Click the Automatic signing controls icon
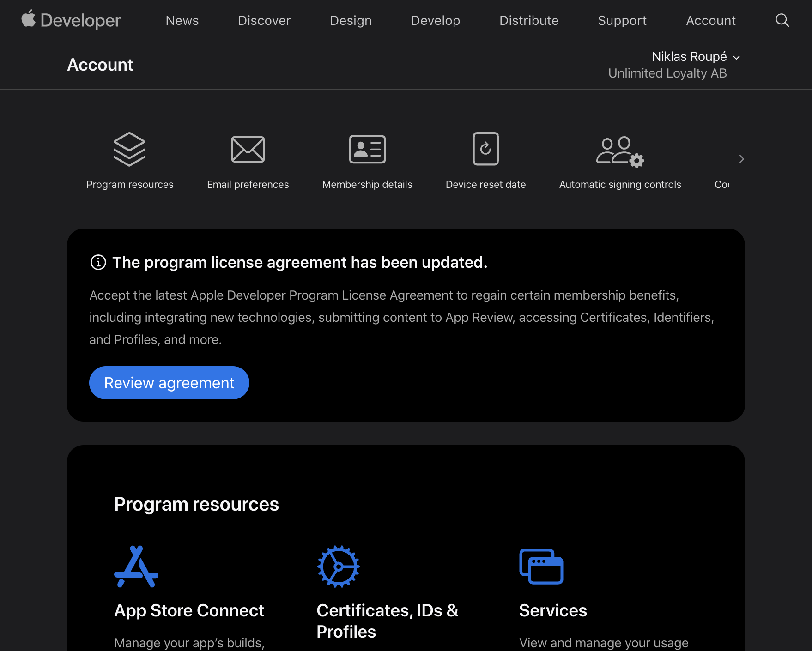Viewport: 812px width, 651px height. coord(620,151)
